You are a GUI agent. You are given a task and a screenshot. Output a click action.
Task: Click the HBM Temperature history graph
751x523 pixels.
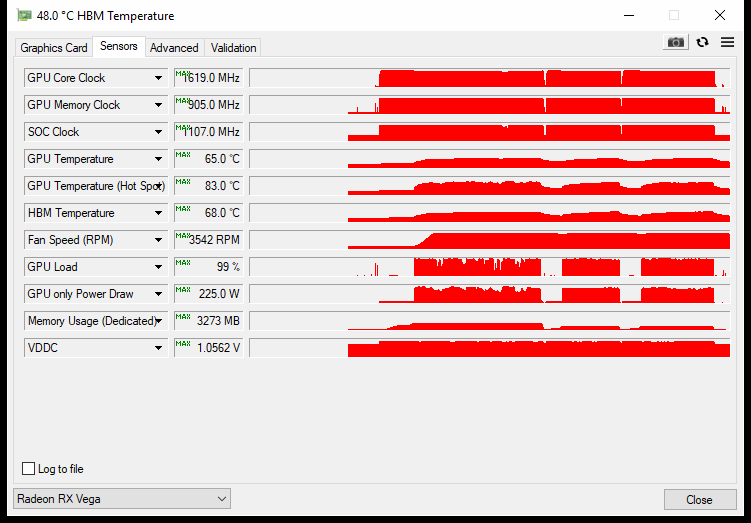pos(489,213)
